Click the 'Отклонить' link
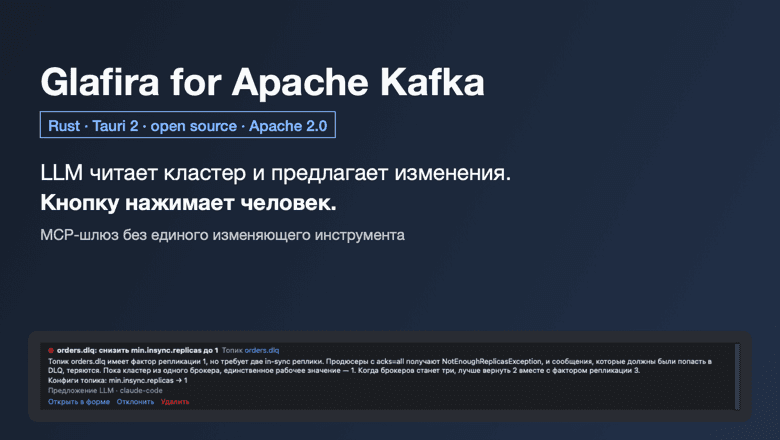Viewport: 780px width, 440px height. click(x=135, y=402)
